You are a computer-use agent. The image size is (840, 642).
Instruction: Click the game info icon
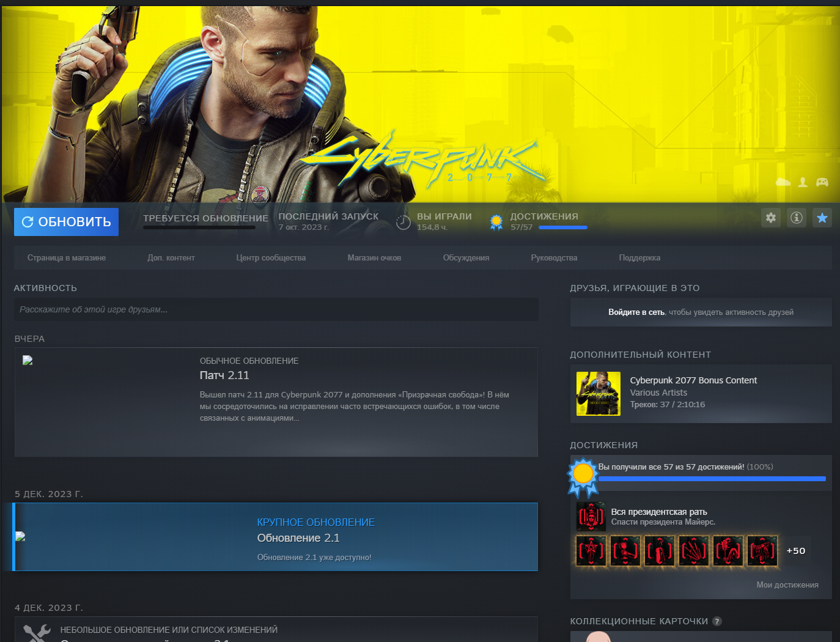pos(797,218)
